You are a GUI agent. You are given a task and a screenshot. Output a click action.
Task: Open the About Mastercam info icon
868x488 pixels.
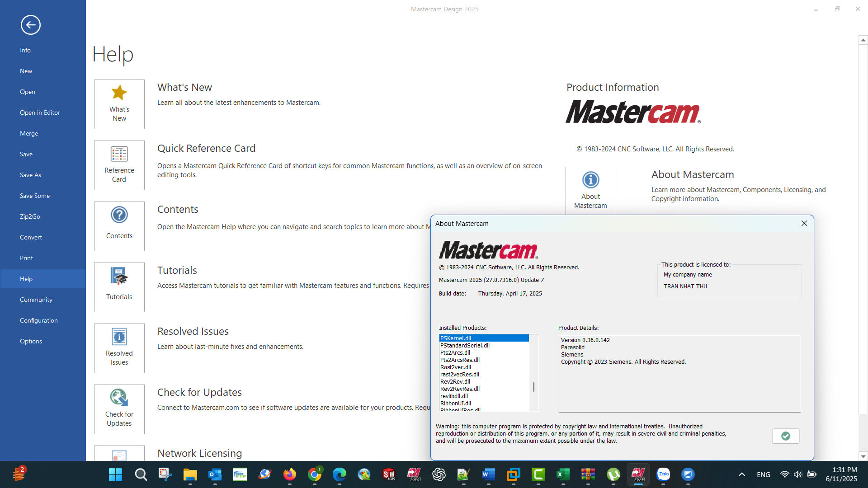590,180
